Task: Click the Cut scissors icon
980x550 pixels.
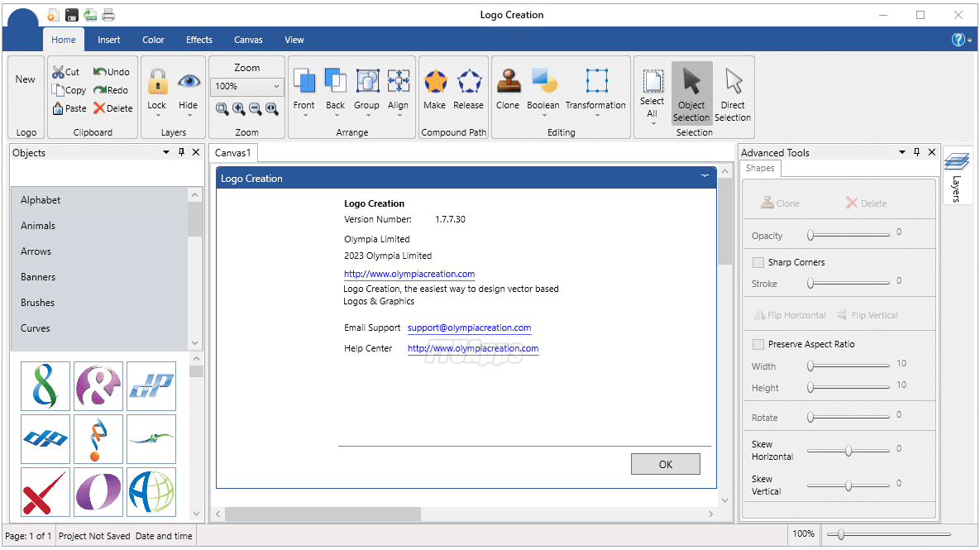Action: 58,72
